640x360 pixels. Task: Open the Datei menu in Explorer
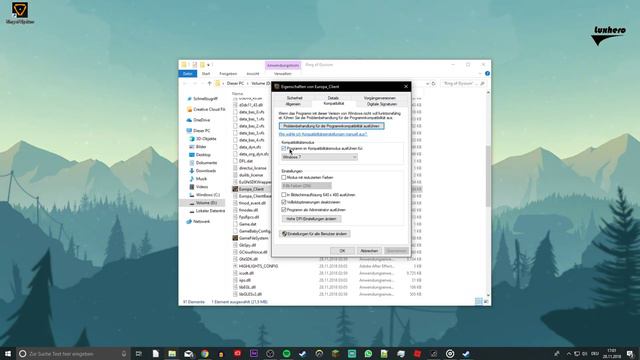(x=188, y=73)
